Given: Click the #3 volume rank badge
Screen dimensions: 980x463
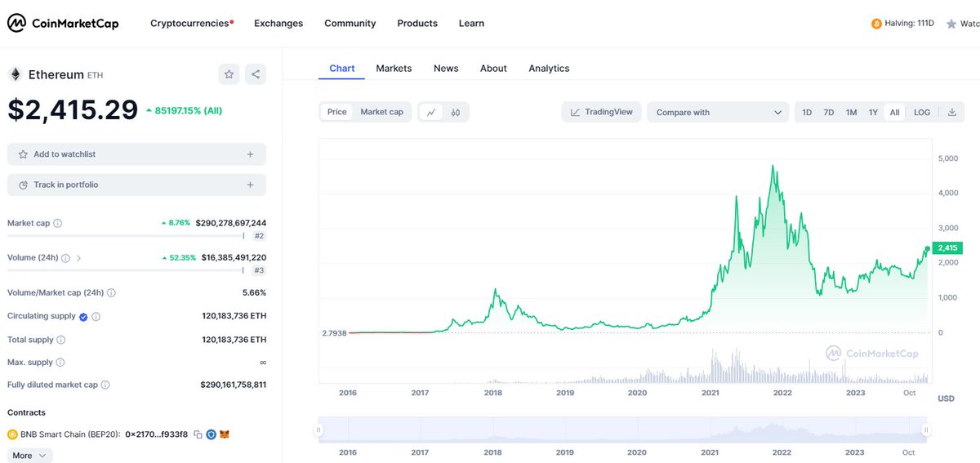Looking at the screenshot, I should [258, 270].
